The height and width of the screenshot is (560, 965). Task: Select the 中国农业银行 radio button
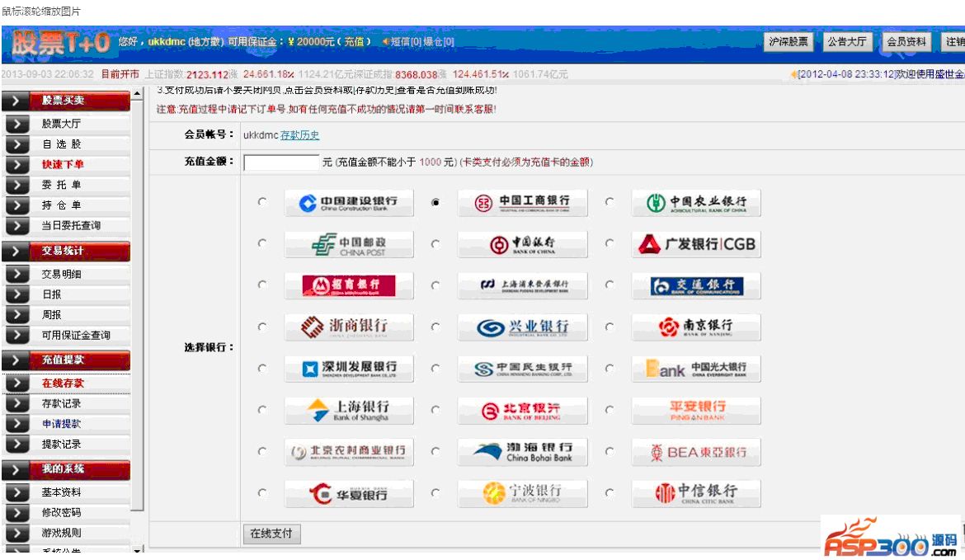tap(610, 201)
